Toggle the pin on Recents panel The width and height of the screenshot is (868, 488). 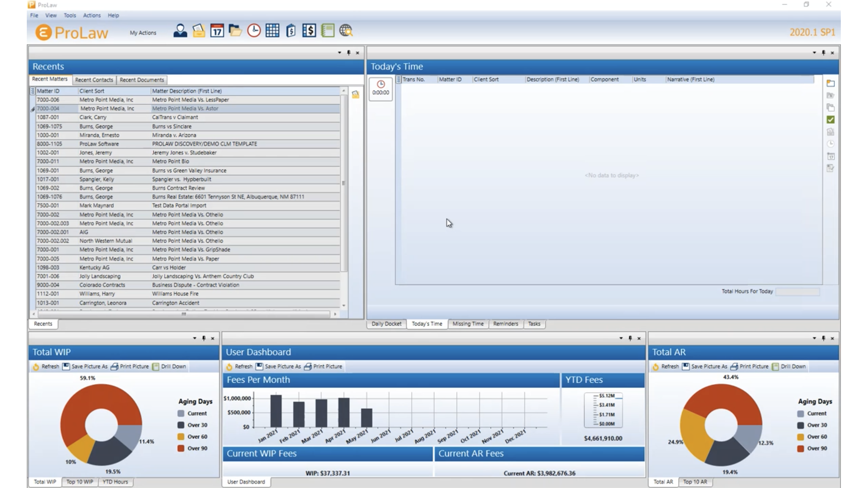[x=348, y=53]
